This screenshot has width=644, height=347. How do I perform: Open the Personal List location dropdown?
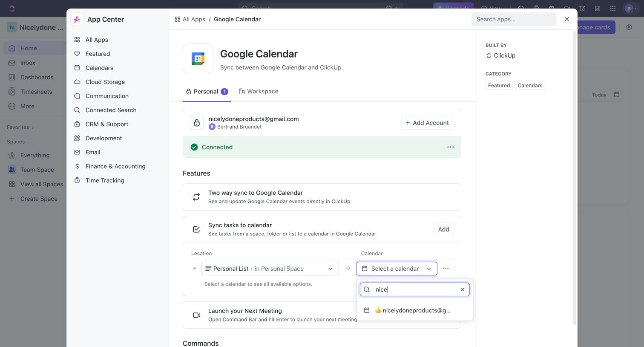point(270,269)
